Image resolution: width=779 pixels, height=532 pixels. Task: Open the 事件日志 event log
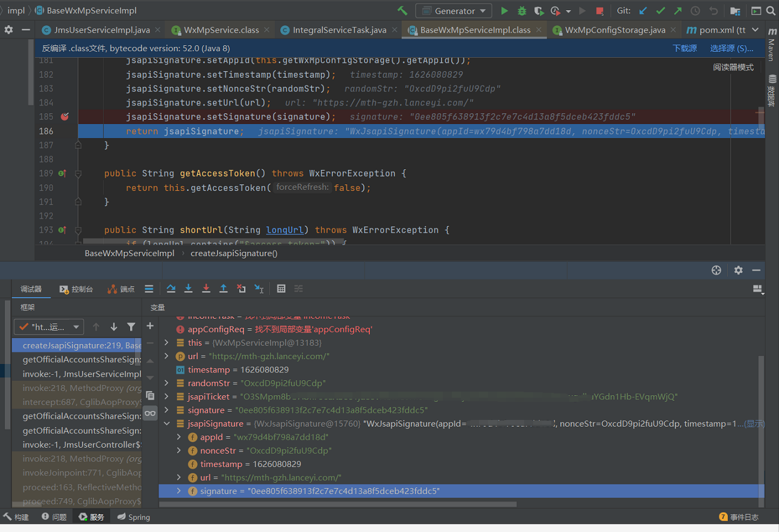point(739,517)
